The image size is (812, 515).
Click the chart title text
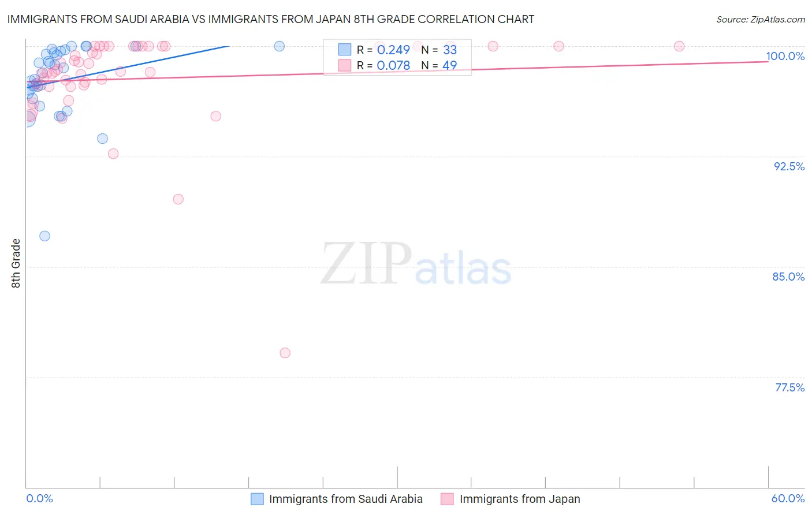click(270, 19)
